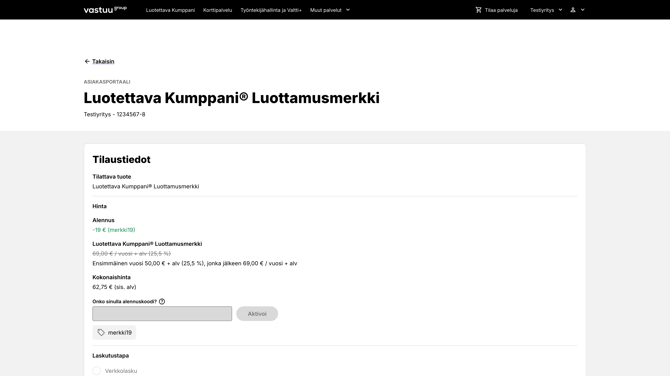Image resolution: width=670 pixels, height=376 pixels.
Task: Click the tag icon on merkki19 chip
Action: coord(101,332)
